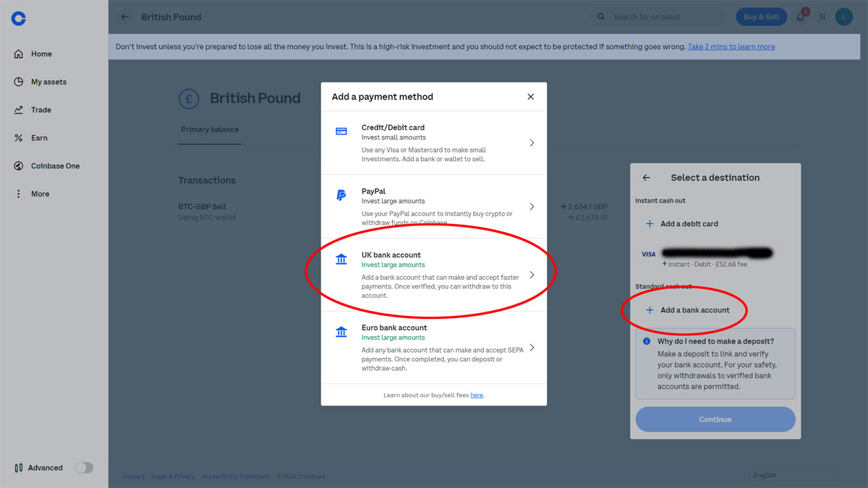The image size is (868, 488).
Task: Open the BTC-GBP Sell transaction
Action: [x=393, y=212]
